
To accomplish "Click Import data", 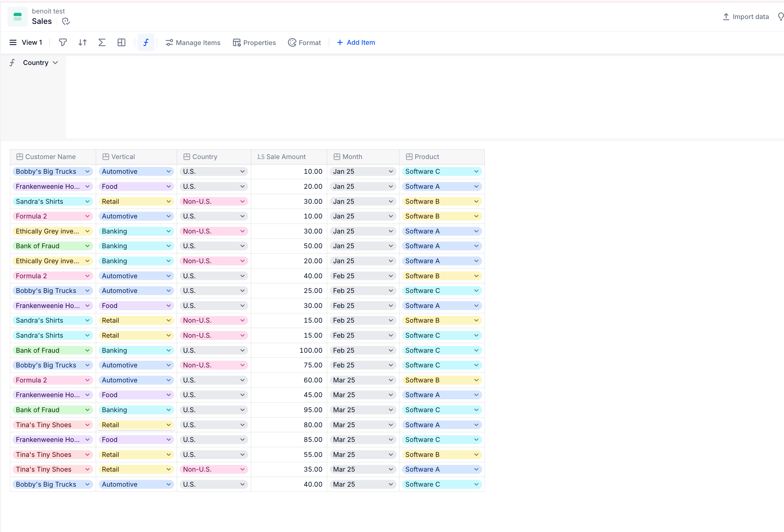I will coord(746,17).
